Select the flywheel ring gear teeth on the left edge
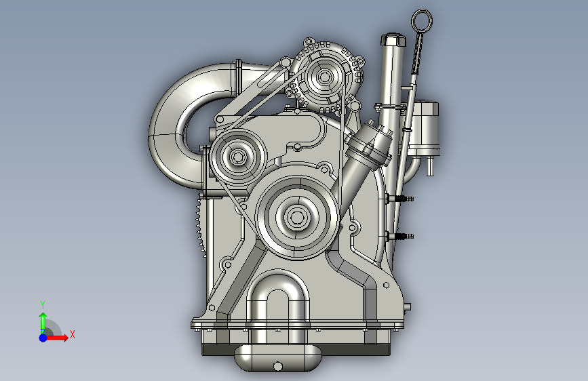588x381 pixels. pyautogui.click(x=200, y=225)
